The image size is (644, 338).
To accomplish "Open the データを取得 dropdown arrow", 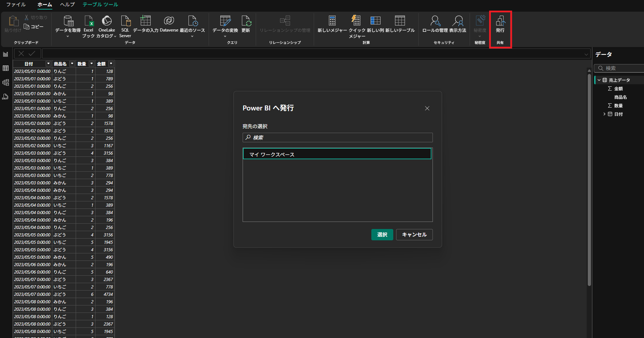I will (x=68, y=36).
